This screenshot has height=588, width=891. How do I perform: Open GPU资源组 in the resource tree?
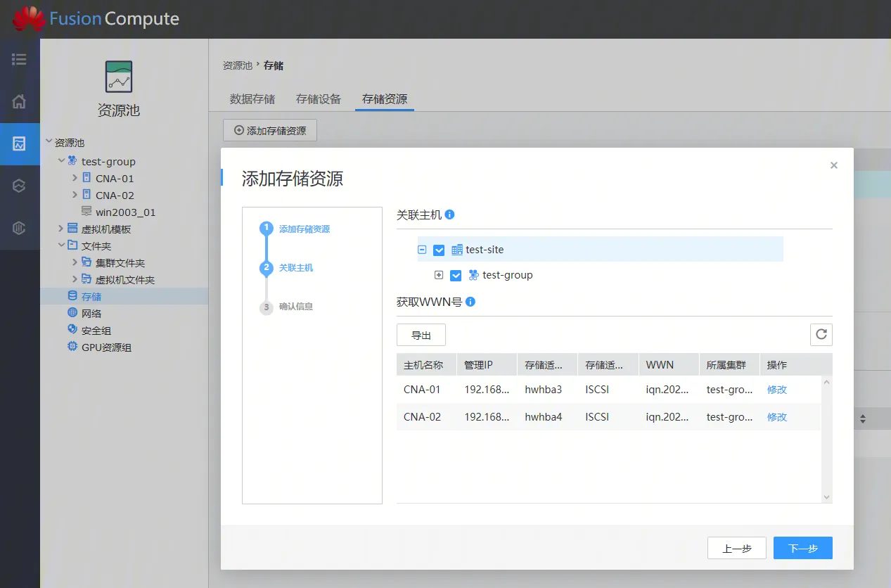pyautogui.click(x=105, y=347)
